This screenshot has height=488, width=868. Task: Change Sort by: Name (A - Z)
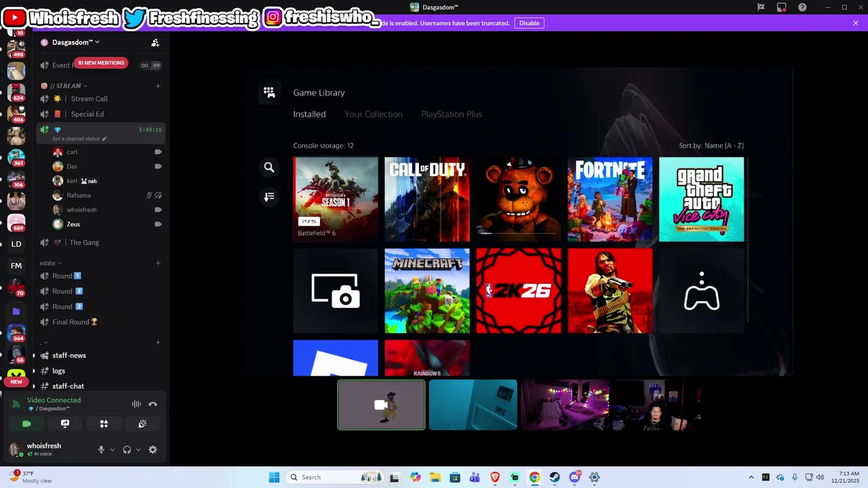click(711, 146)
